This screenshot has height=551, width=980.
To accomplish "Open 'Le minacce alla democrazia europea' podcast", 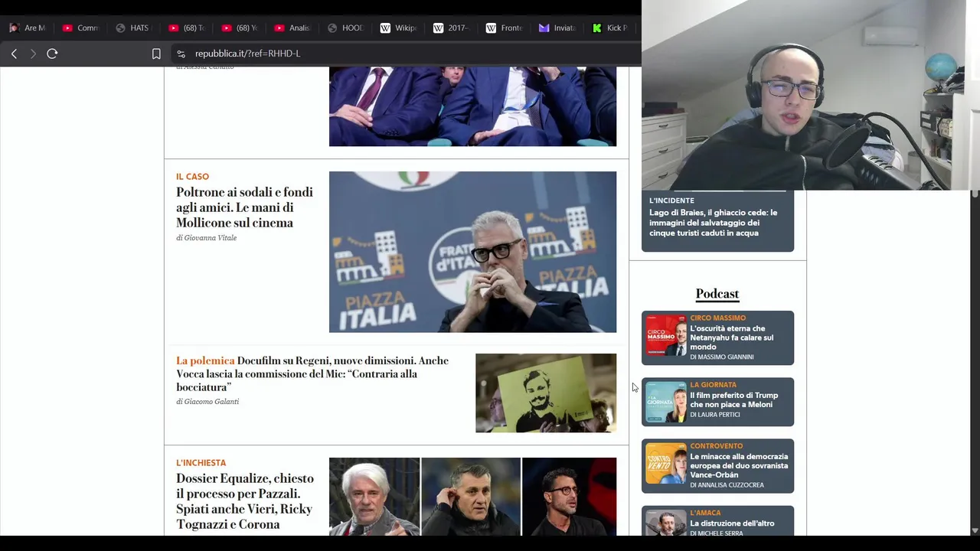I will [x=739, y=466].
